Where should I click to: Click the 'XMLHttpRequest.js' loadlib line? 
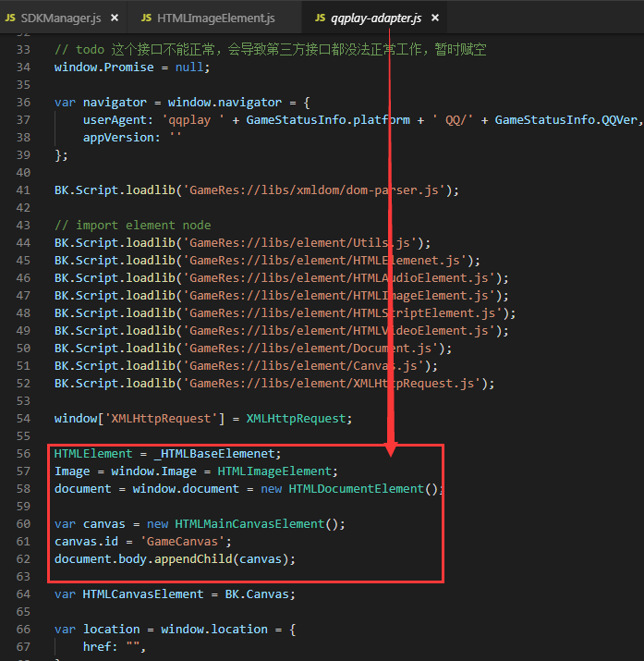pos(274,384)
